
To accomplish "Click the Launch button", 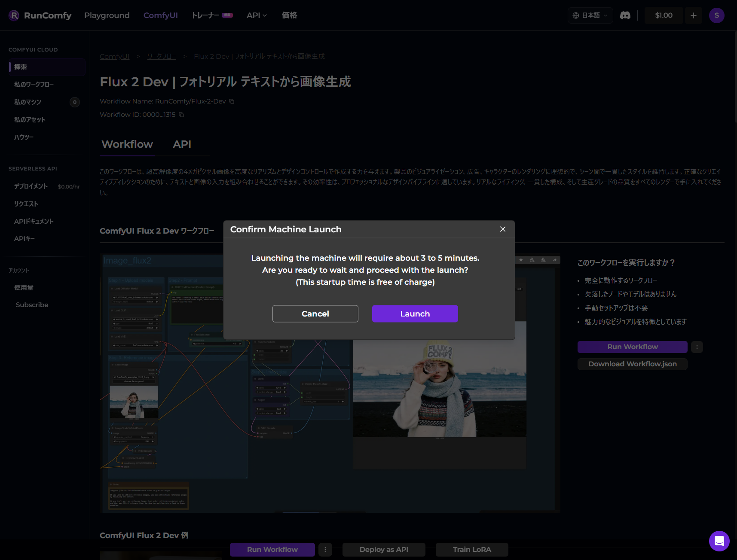I will coord(415,313).
